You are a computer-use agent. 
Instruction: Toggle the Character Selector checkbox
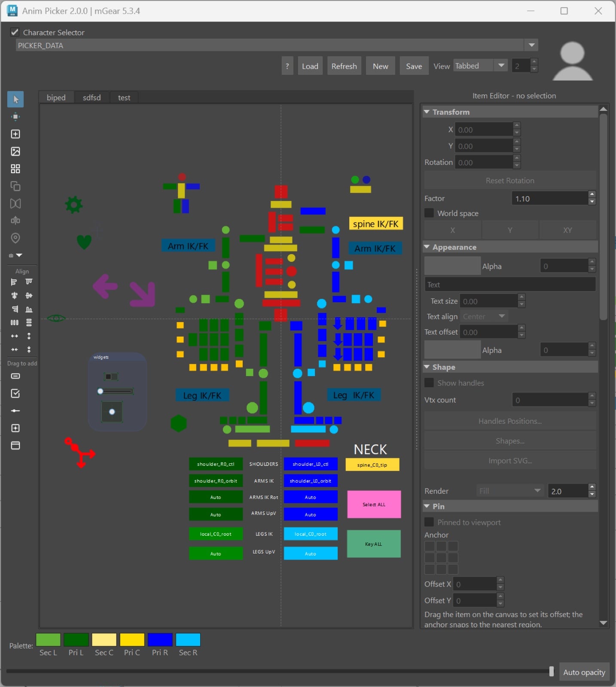point(15,32)
